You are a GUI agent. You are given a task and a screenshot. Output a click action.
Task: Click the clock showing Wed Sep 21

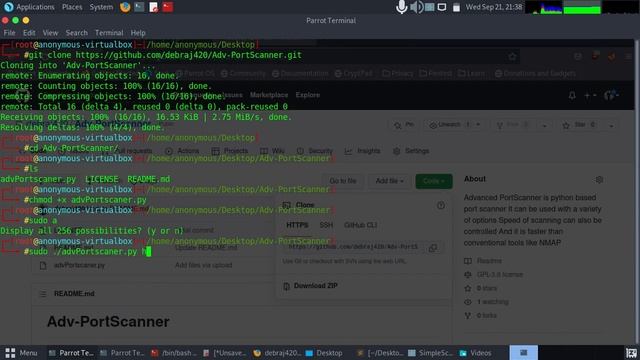click(x=493, y=7)
